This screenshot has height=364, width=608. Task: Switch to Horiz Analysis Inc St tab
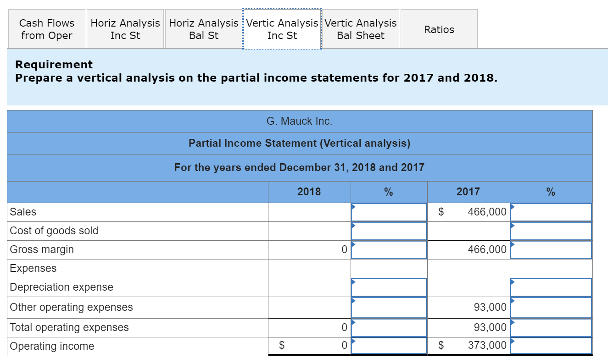[125, 29]
